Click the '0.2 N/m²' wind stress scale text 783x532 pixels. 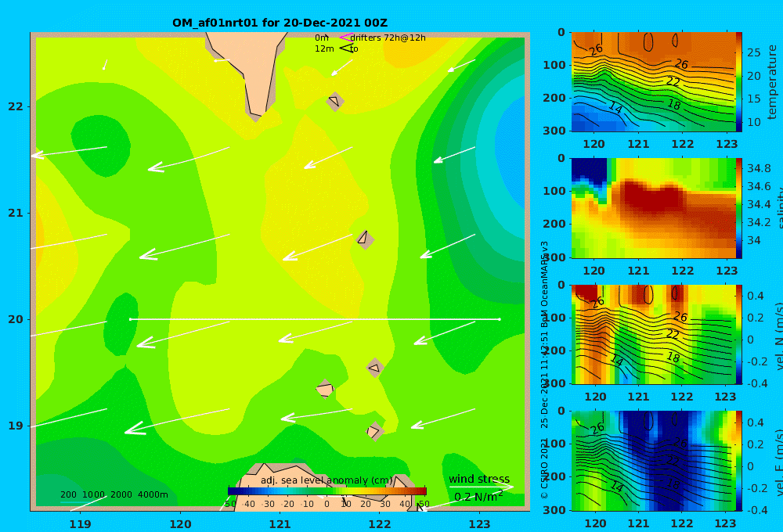click(x=478, y=497)
